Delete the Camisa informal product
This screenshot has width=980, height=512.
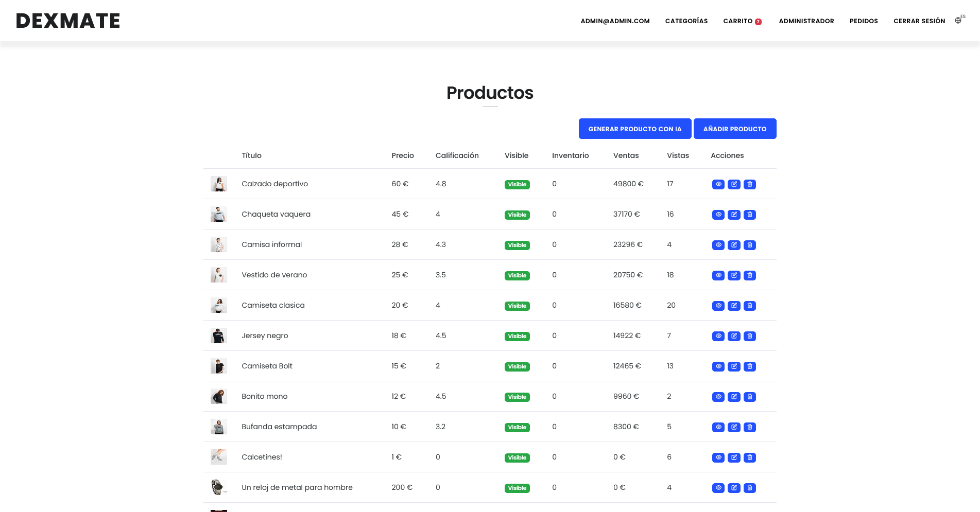point(750,245)
